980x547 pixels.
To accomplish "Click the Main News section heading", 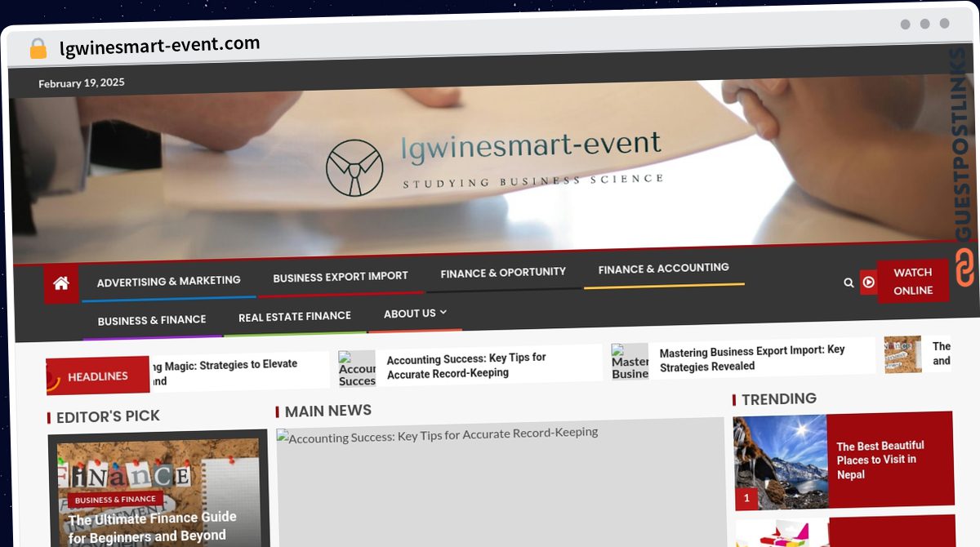I will coord(327,411).
